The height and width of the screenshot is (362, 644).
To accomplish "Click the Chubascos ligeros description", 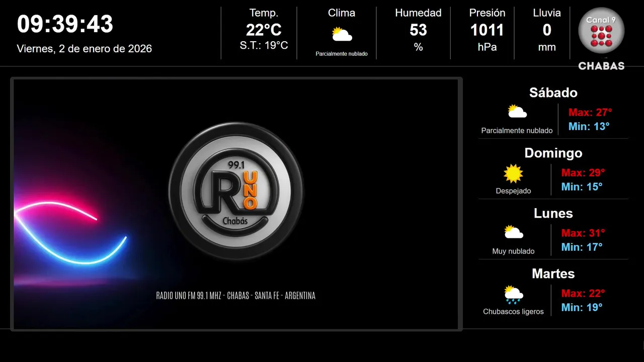I will pyautogui.click(x=513, y=312).
